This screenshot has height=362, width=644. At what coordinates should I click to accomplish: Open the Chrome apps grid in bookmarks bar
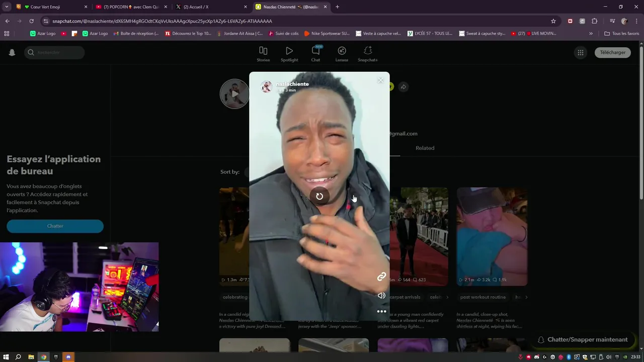tap(7, 33)
